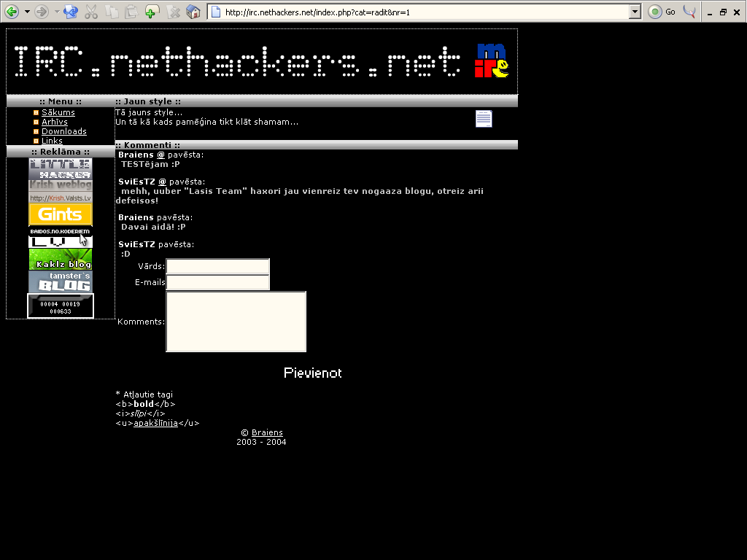Click the Vārds name input field
The width and height of the screenshot is (747, 560).
tap(217, 266)
